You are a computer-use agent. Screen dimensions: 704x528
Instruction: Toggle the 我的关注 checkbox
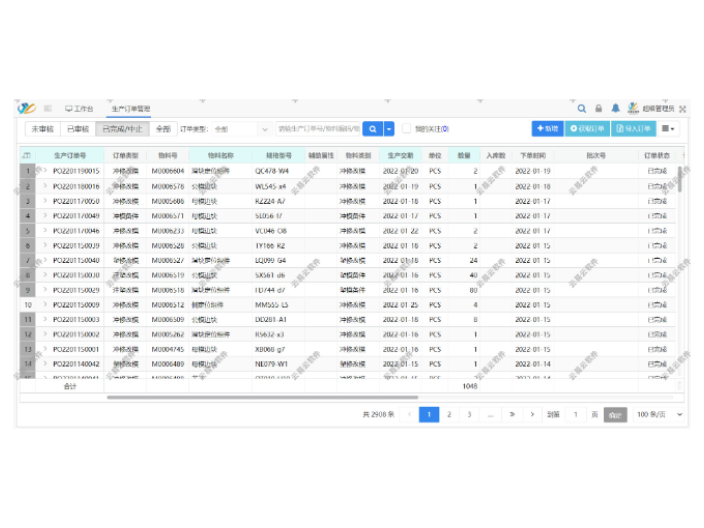tap(406, 129)
